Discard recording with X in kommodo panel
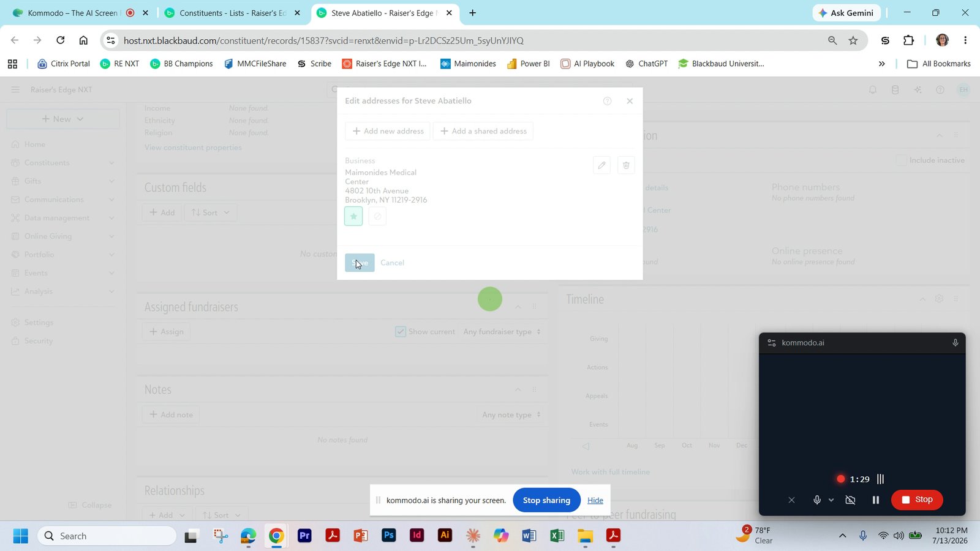This screenshot has height=551, width=980. [791, 500]
